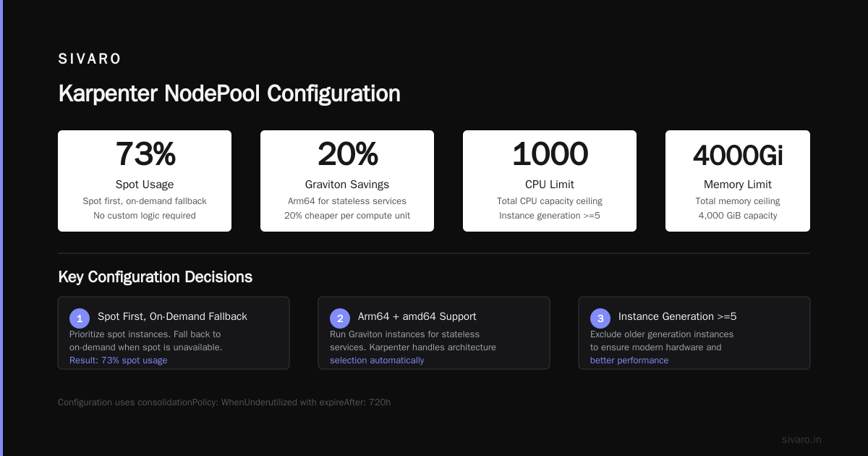Screen dimensions: 868x456
Task: Click the 'Spot Usage' label
Action: (145, 185)
